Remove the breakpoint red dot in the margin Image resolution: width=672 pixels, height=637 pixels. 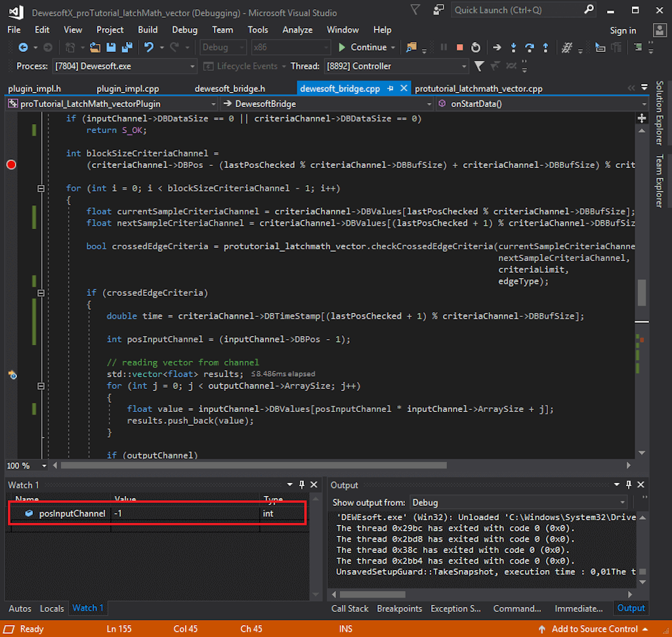12,165
